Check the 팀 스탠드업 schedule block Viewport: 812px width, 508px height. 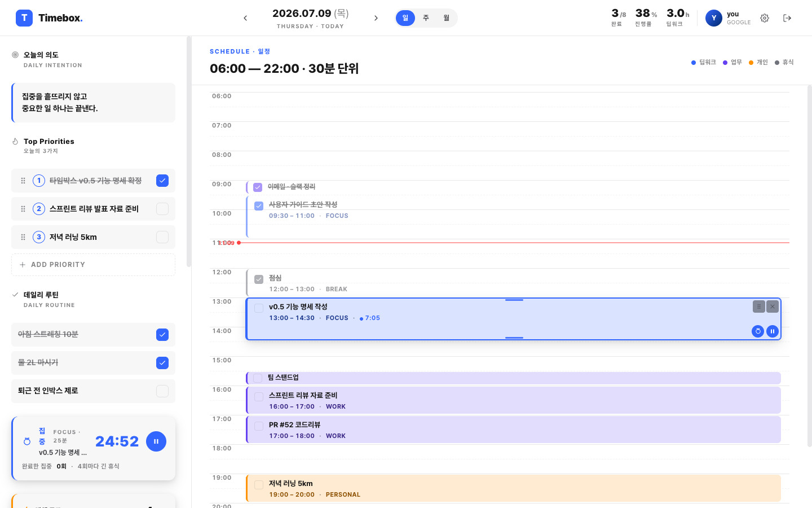[x=258, y=378]
